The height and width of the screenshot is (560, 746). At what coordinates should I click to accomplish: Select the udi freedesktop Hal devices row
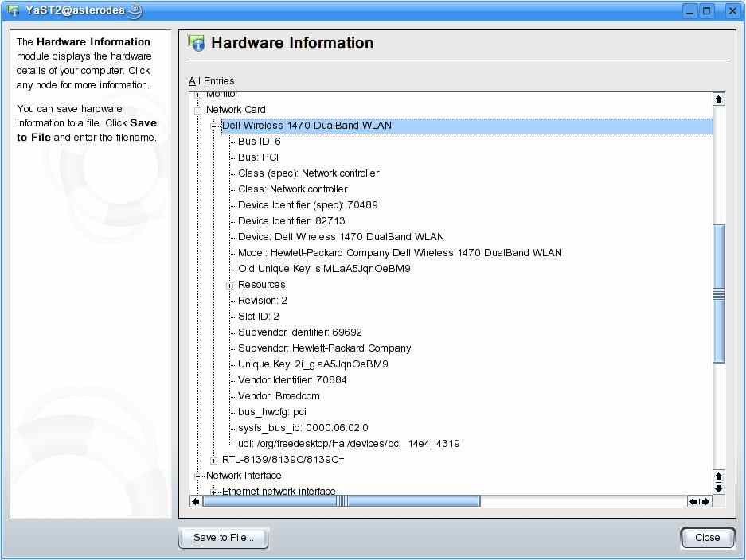[x=349, y=444]
